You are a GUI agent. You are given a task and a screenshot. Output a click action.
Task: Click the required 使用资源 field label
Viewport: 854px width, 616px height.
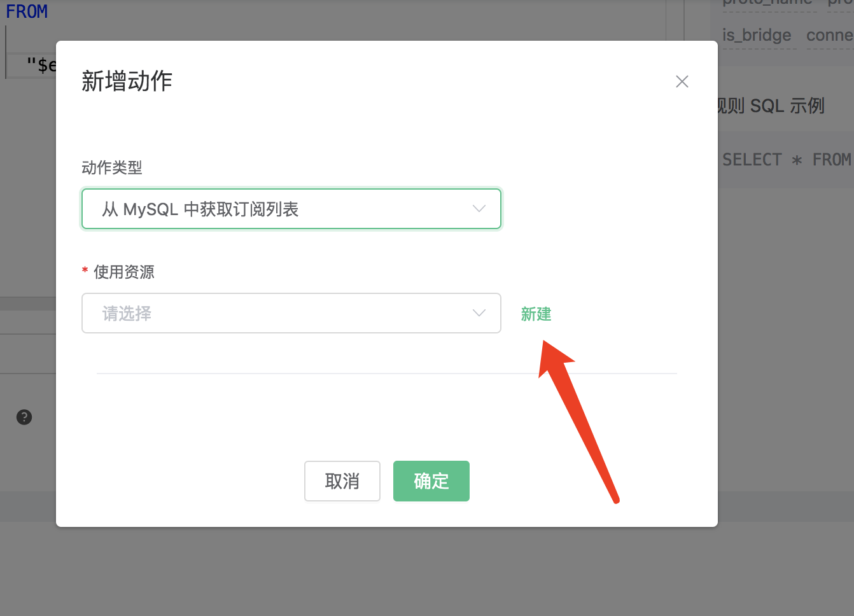pyautogui.click(x=124, y=272)
